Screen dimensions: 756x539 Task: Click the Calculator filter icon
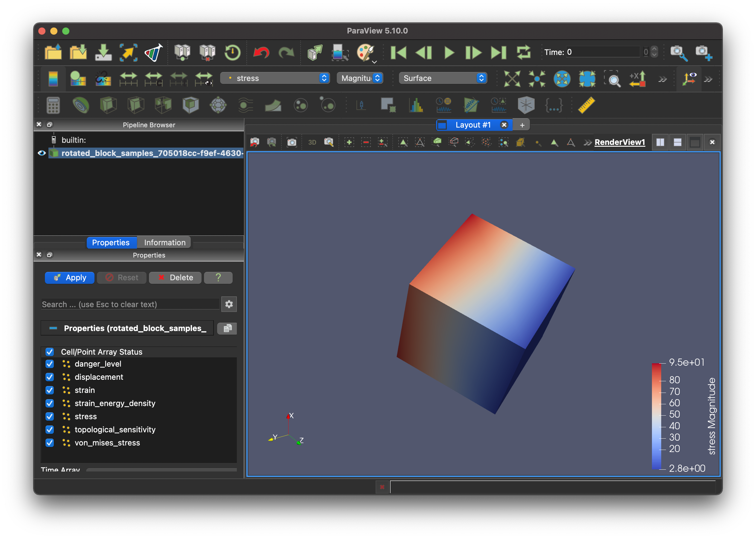point(53,105)
